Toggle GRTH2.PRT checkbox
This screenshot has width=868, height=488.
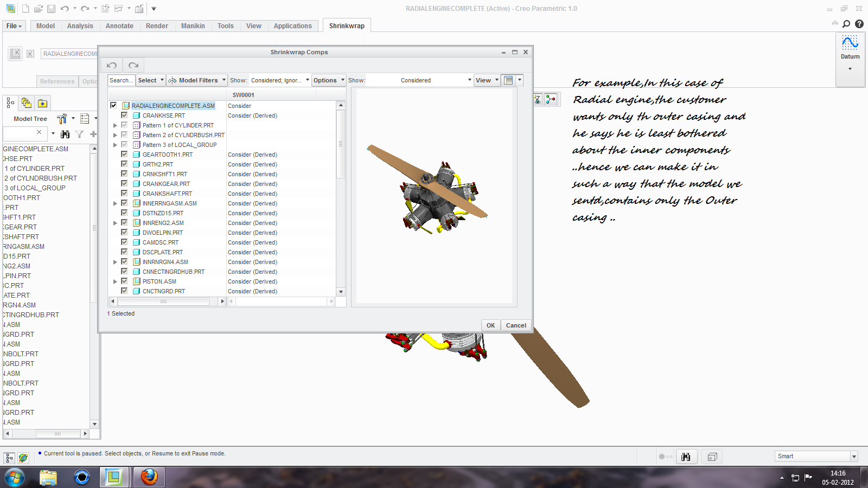[x=124, y=164]
